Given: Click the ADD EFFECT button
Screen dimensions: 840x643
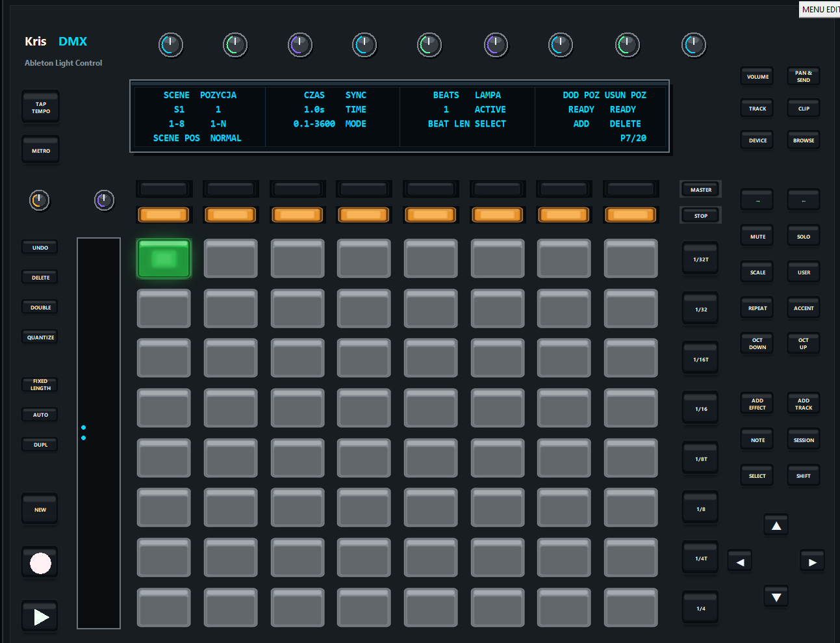Looking at the screenshot, I should [757, 404].
